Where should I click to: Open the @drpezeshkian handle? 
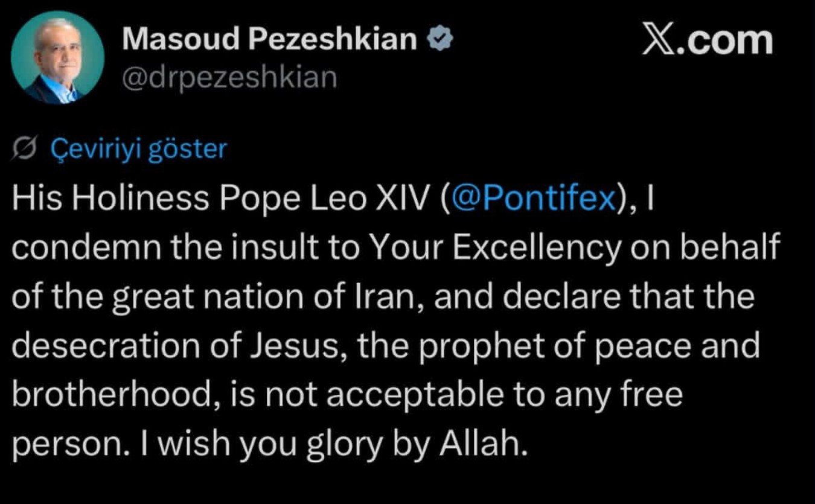229,77
